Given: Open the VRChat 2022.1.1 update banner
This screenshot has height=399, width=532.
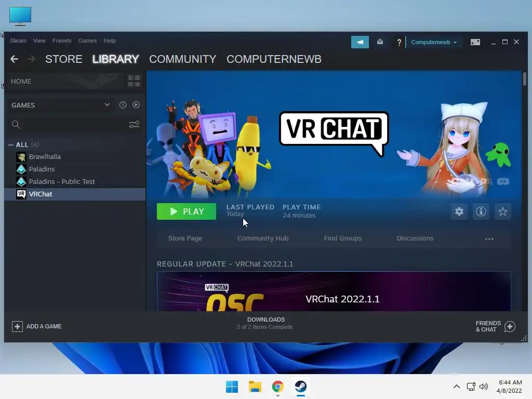Looking at the screenshot, I should (334, 291).
